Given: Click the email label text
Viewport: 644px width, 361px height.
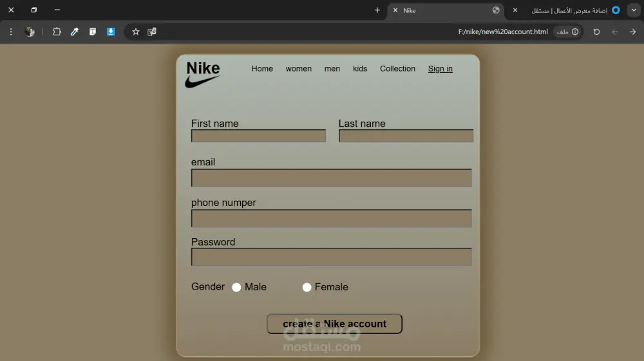Looking at the screenshot, I should point(203,162).
